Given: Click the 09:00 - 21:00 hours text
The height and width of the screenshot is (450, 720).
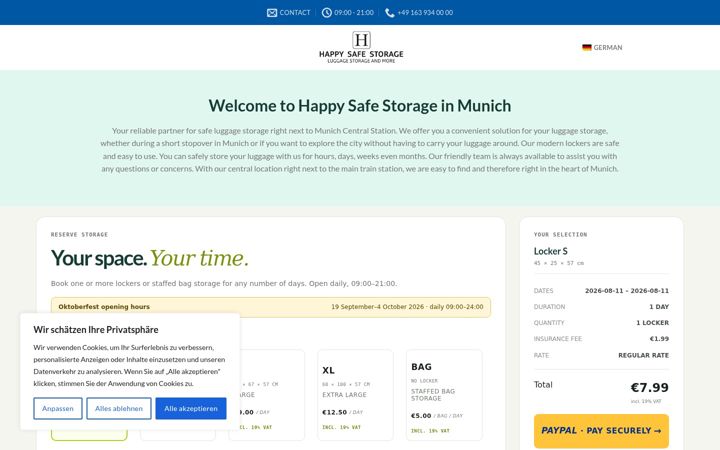Looking at the screenshot, I should (354, 13).
